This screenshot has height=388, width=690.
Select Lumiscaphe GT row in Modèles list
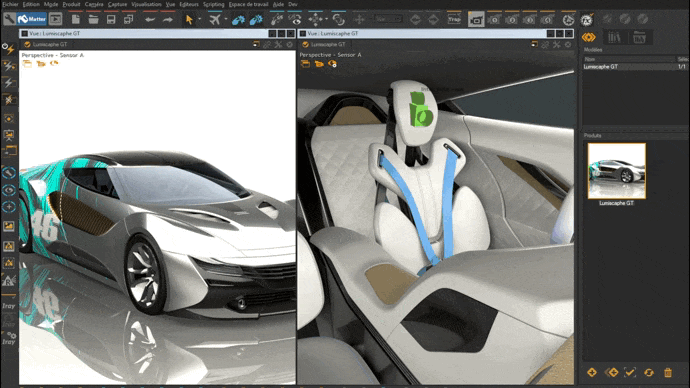click(x=635, y=67)
